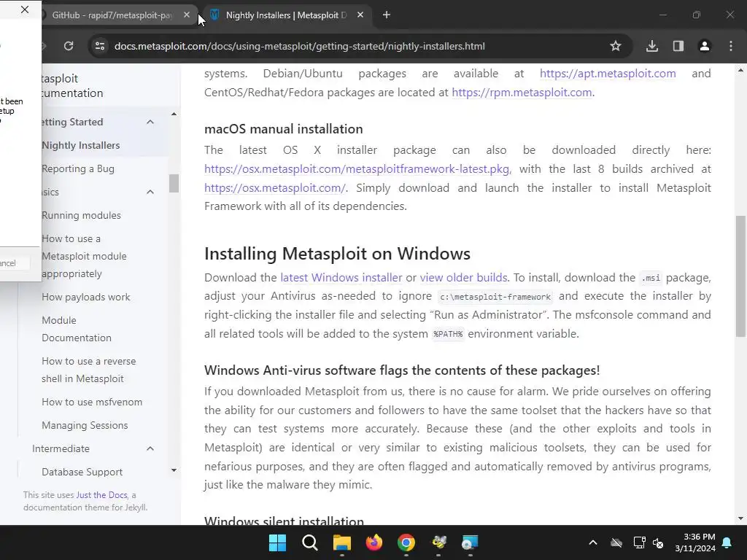Viewport: 747px width, 560px height.
Task: Download the latest Windows installer
Action: (341, 277)
